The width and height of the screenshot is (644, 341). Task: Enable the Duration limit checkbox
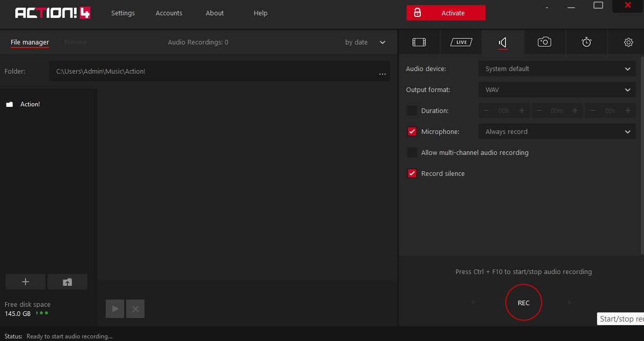pos(412,110)
